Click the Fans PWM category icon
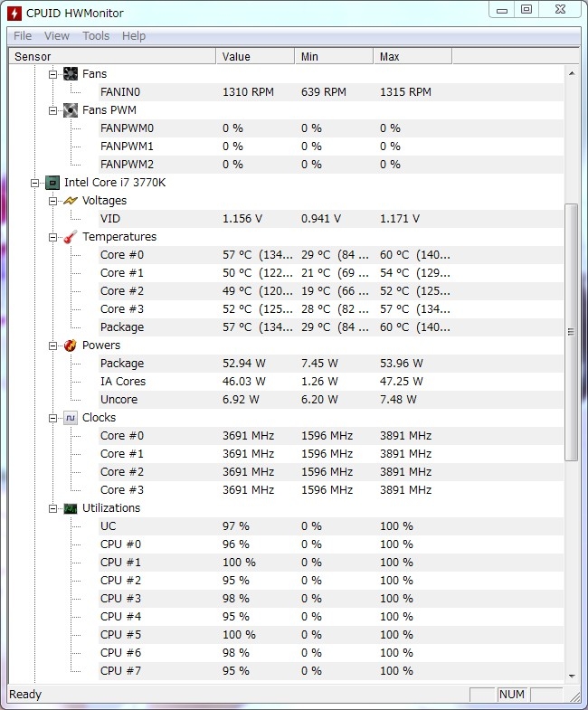This screenshot has height=710, width=588. [x=71, y=110]
